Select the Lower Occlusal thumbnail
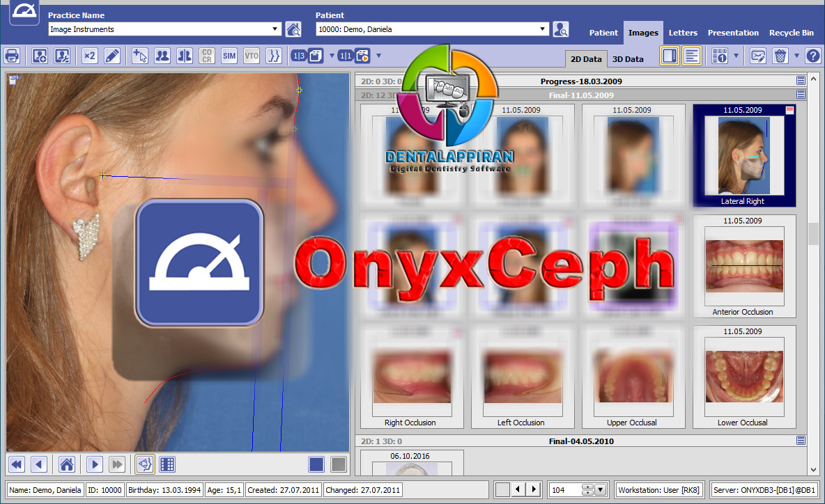Viewport: 825px width, 504px height. 744,377
